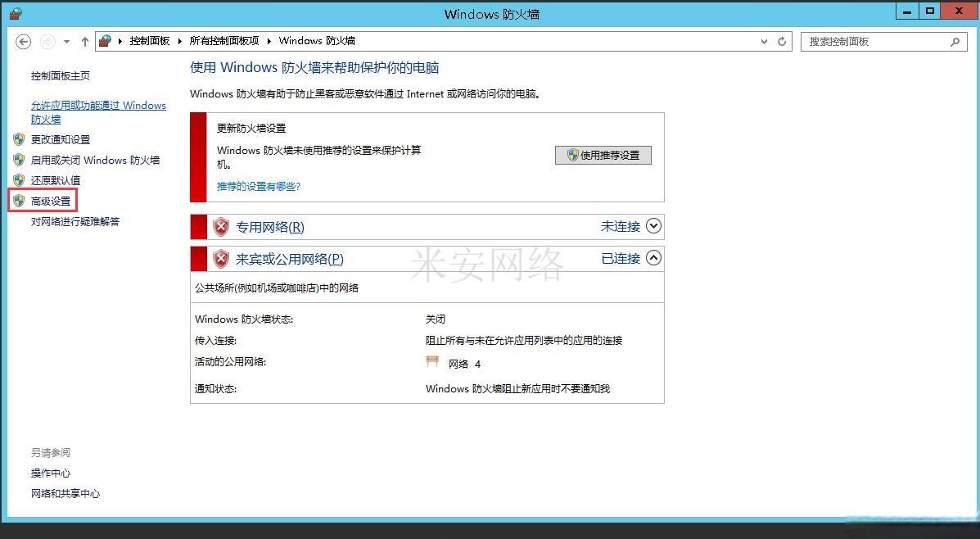Screen dimensions: 980x539
Task: Click the 活动的公用网络: label
Action: tap(231, 362)
